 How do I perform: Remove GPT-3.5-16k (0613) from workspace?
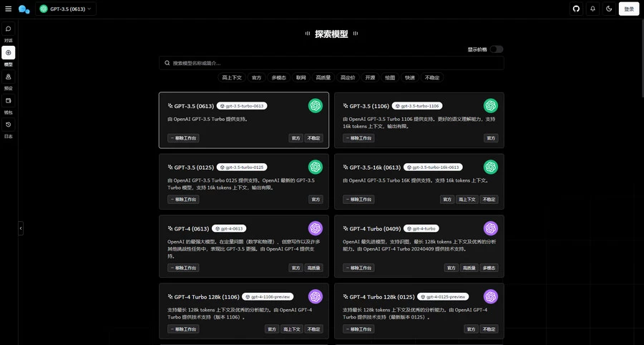[x=358, y=199]
